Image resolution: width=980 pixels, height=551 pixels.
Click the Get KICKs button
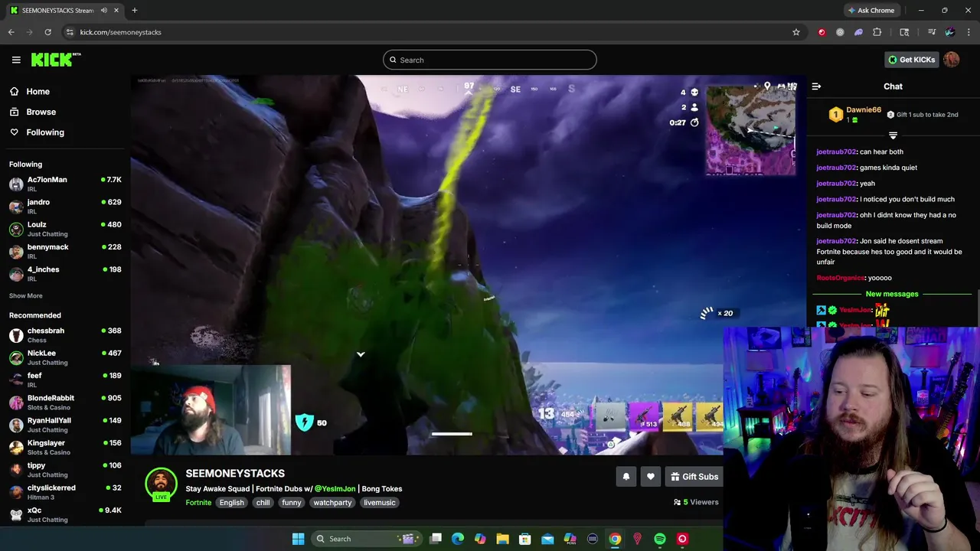click(x=911, y=60)
